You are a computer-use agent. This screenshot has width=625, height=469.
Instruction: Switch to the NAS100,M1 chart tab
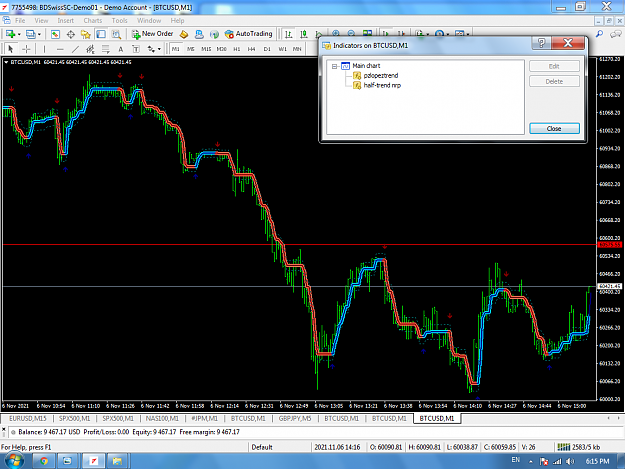162,418
